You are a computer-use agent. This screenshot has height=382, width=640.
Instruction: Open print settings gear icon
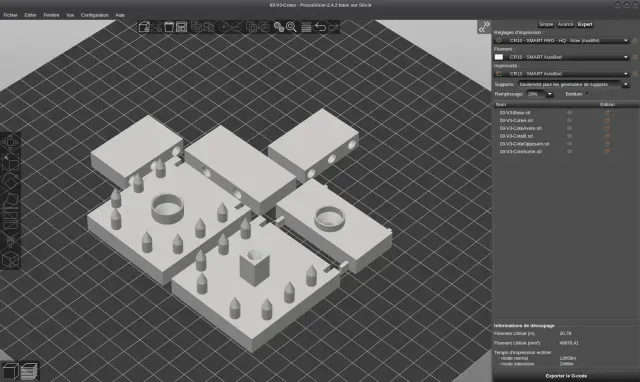pyautogui.click(x=635, y=40)
